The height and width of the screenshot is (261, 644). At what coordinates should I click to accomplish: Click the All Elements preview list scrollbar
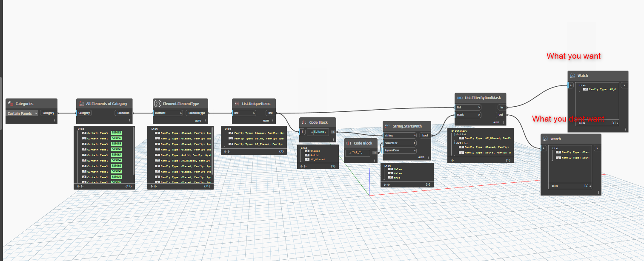[x=134, y=151]
